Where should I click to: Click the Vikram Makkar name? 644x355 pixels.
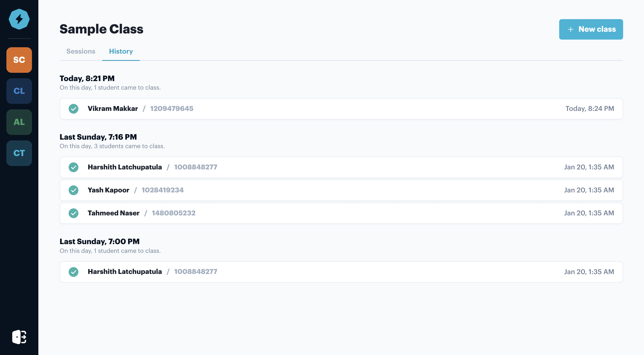[113, 108]
